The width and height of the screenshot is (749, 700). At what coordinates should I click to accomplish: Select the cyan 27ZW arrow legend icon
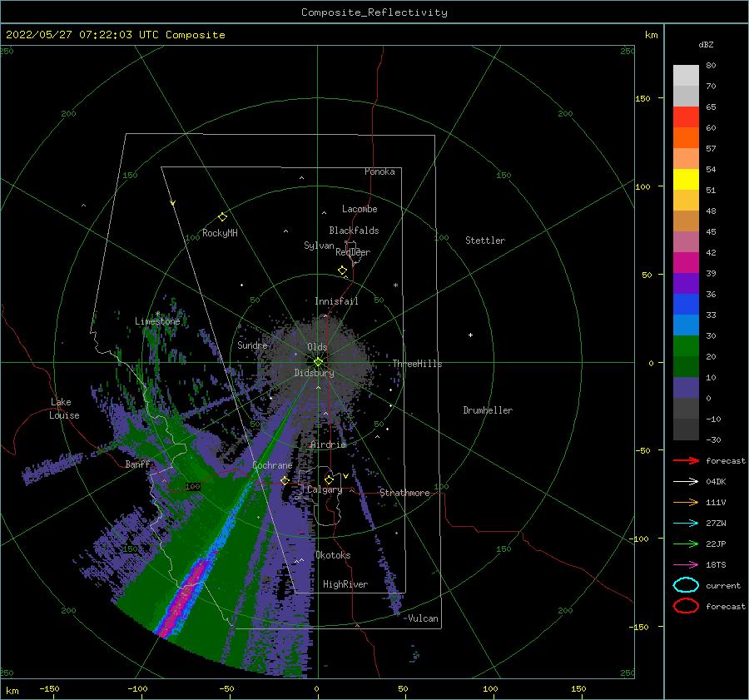click(686, 523)
